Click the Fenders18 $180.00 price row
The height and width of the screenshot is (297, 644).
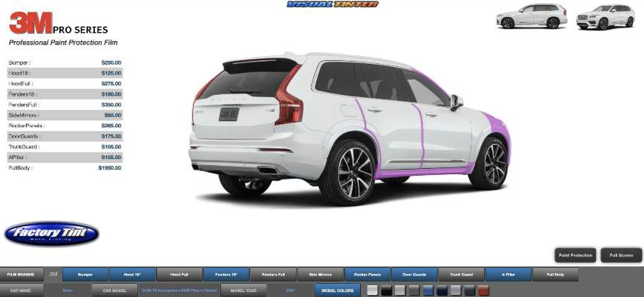[65, 94]
